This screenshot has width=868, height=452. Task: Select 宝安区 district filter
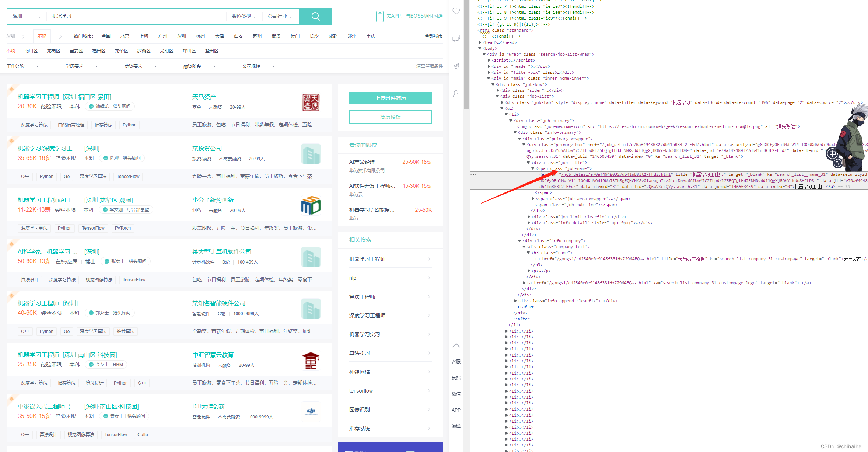pos(76,51)
